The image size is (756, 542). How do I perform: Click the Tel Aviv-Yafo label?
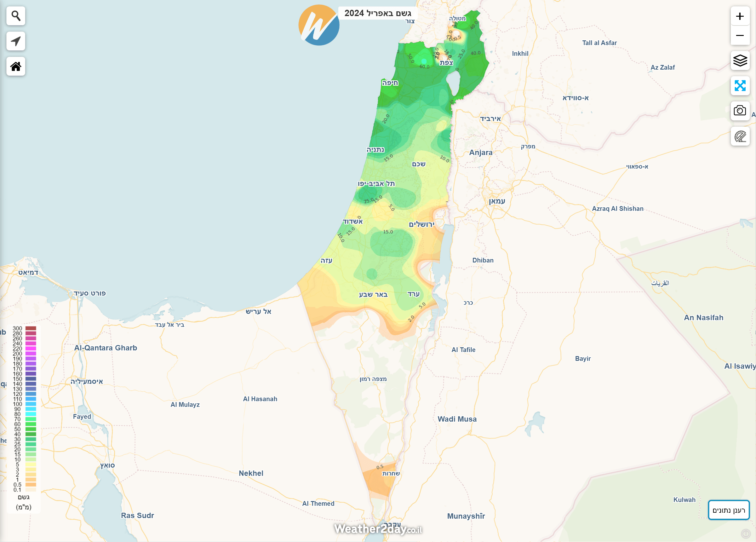click(376, 183)
